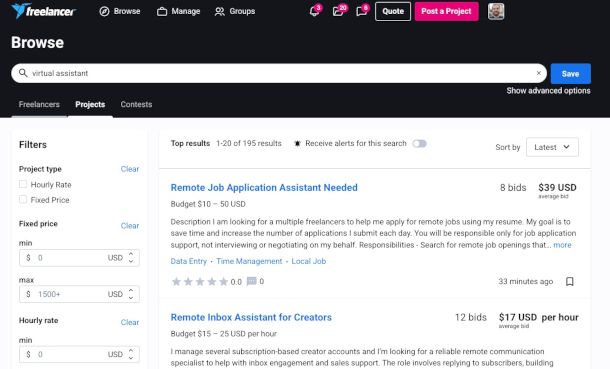Bookmark the Remote Job Application project
Image resolution: width=610 pixels, height=369 pixels.
pyautogui.click(x=570, y=282)
